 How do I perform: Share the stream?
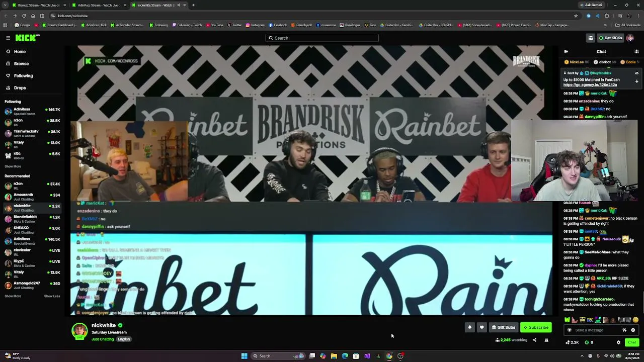pyautogui.click(x=534, y=340)
